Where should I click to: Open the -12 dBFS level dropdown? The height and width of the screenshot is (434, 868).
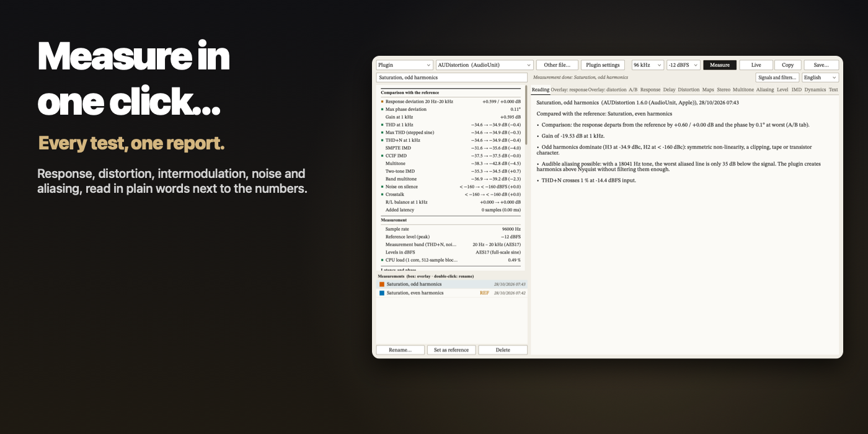coord(683,65)
